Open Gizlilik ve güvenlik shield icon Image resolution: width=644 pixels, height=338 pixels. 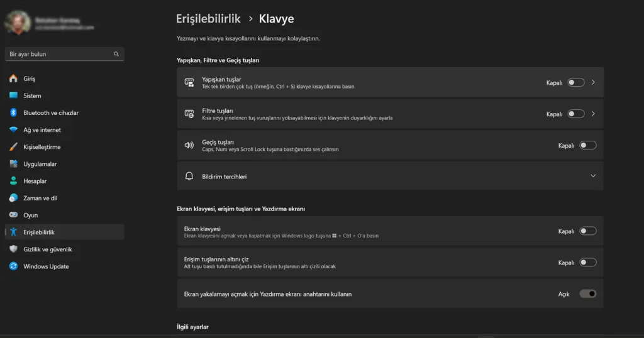point(13,249)
